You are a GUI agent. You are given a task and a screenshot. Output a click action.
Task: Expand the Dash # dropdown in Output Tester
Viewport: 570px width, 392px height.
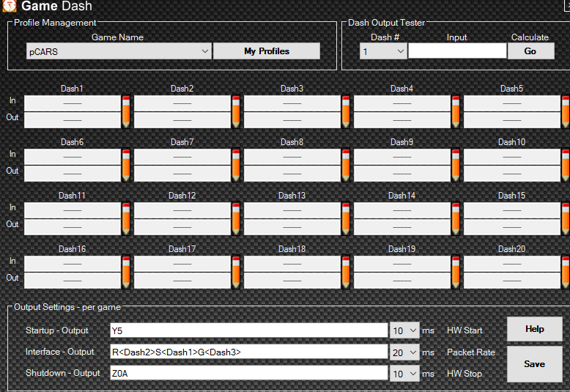click(x=383, y=51)
